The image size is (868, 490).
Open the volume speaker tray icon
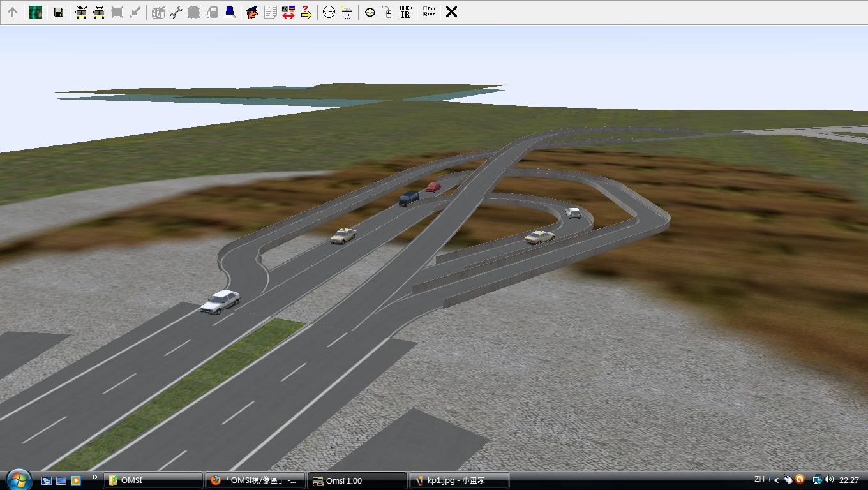click(829, 480)
